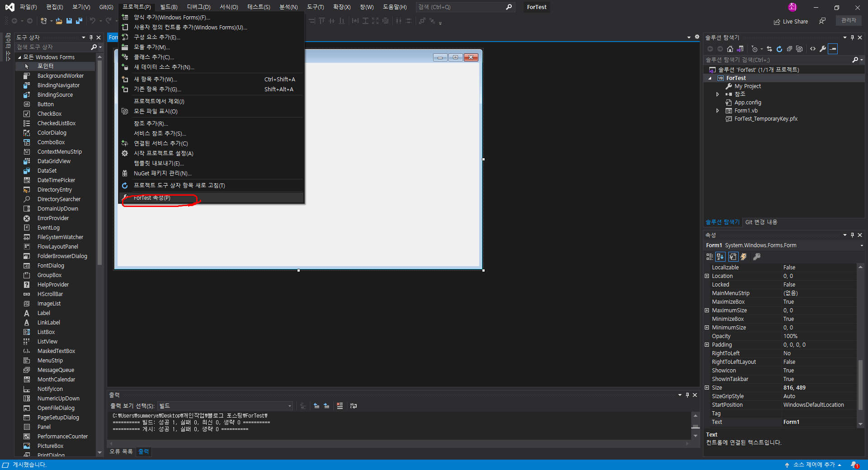Click Collapse All icon in Solution Explorer

coord(789,49)
